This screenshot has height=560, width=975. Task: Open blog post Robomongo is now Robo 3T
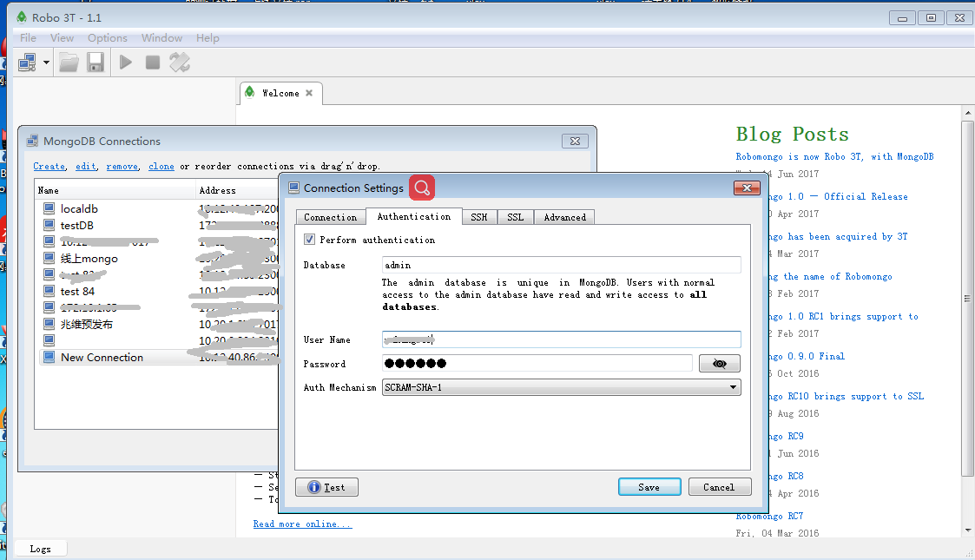[x=834, y=156]
